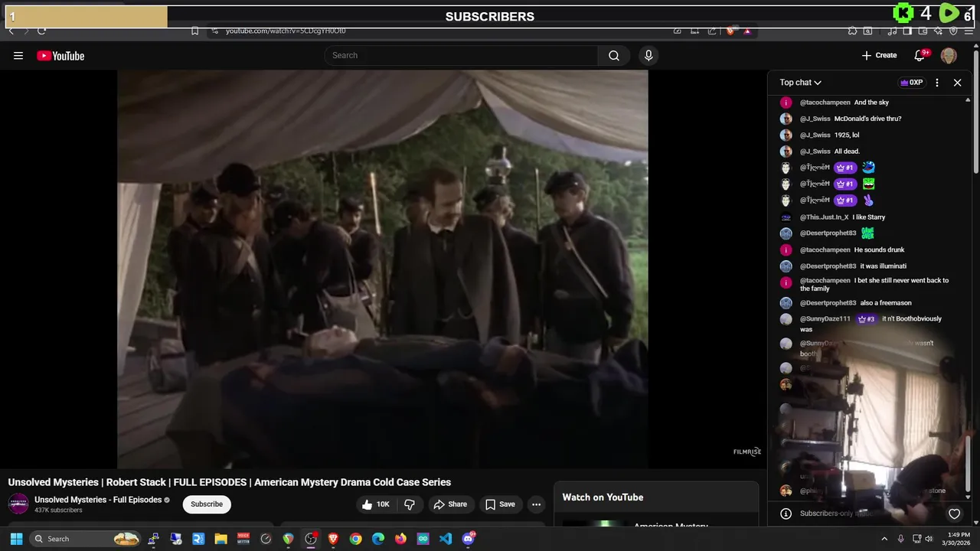Open Leo AI sparkle icon
Image resolution: width=980 pixels, height=551 pixels.
click(x=938, y=31)
